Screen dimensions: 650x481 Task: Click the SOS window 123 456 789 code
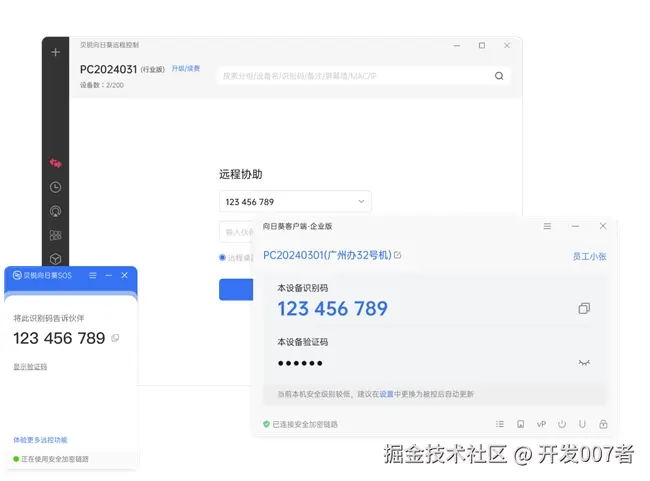coord(59,338)
